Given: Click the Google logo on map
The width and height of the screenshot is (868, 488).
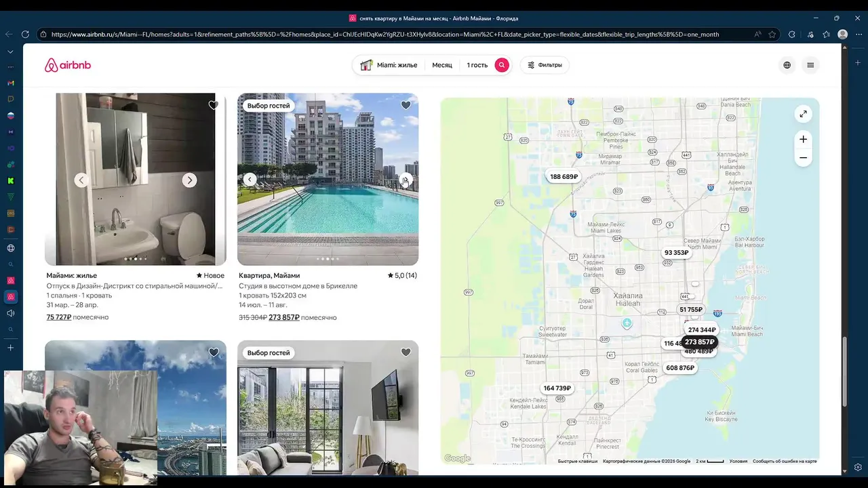Looking at the screenshot, I should tap(458, 459).
